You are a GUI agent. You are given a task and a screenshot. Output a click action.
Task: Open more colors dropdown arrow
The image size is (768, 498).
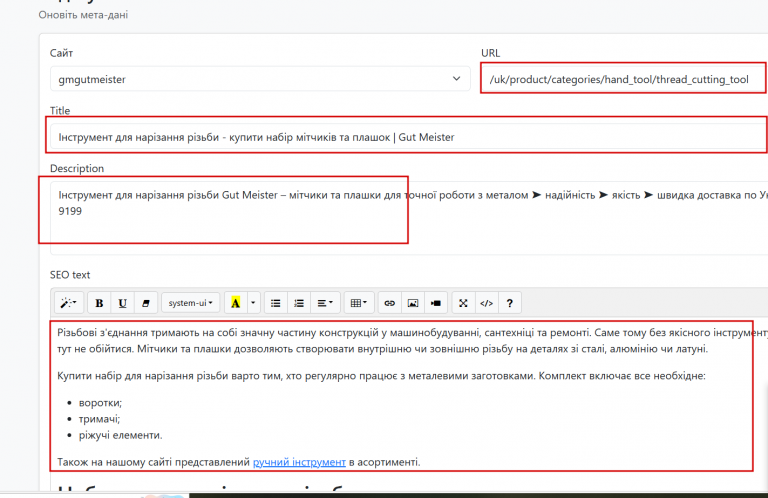253,303
